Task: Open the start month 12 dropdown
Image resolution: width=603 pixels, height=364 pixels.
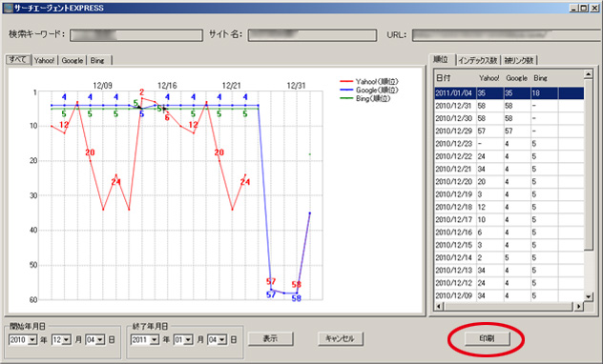Action: 67,340
